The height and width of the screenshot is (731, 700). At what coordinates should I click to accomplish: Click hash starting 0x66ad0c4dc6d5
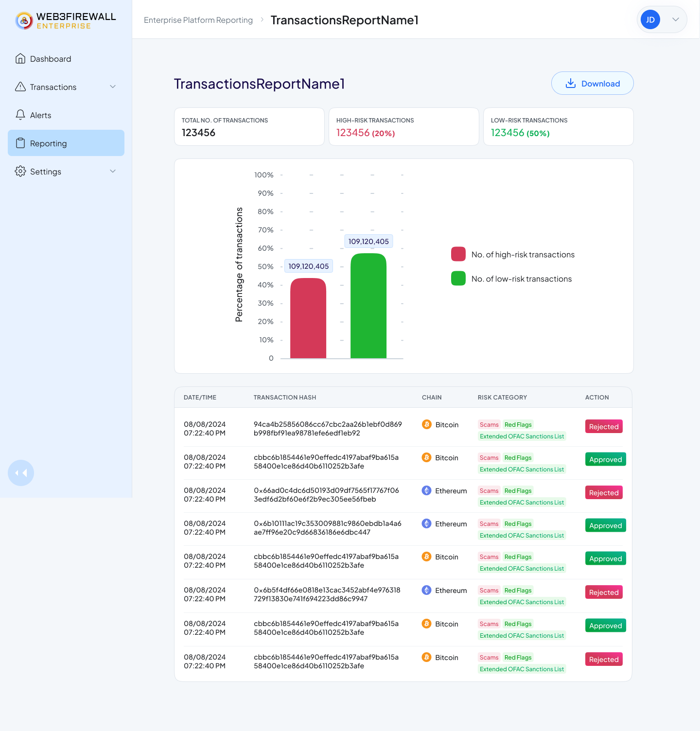coord(326,495)
